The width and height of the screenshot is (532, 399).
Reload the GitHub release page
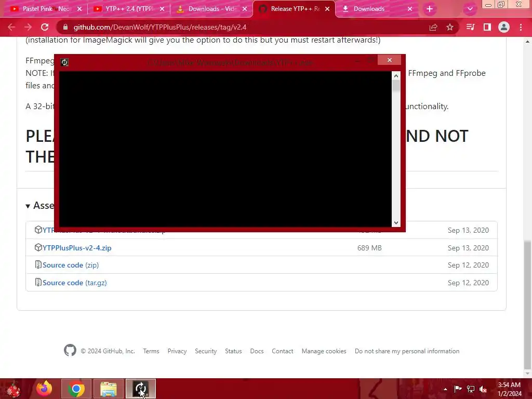(x=45, y=27)
